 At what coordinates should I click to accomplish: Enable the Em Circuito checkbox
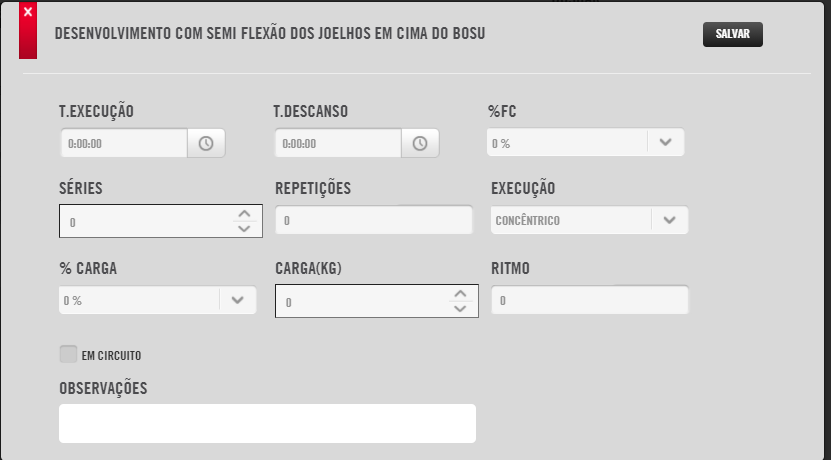(x=68, y=354)
